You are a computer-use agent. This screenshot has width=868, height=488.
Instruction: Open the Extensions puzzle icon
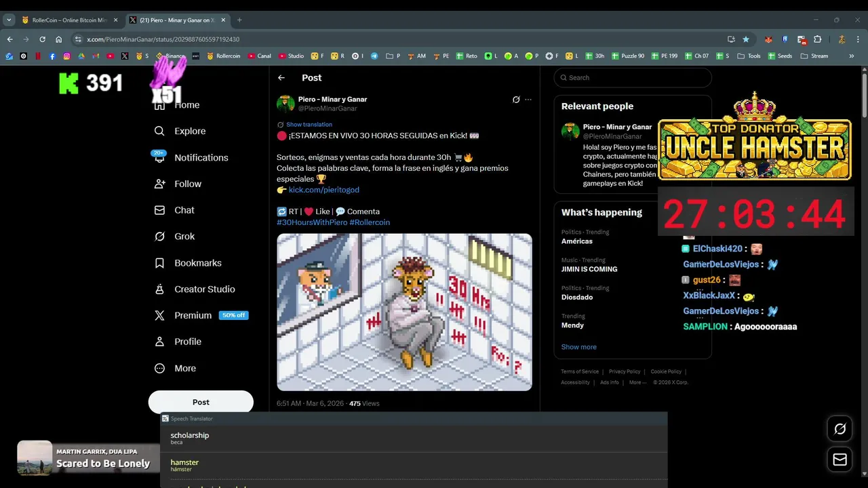[817, 39]
